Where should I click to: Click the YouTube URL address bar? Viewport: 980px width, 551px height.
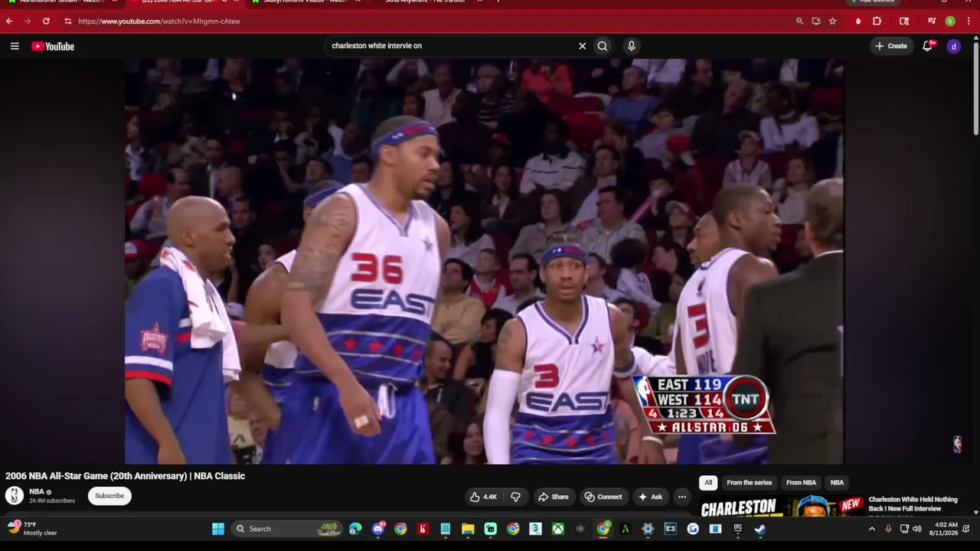tap(429, 21)
